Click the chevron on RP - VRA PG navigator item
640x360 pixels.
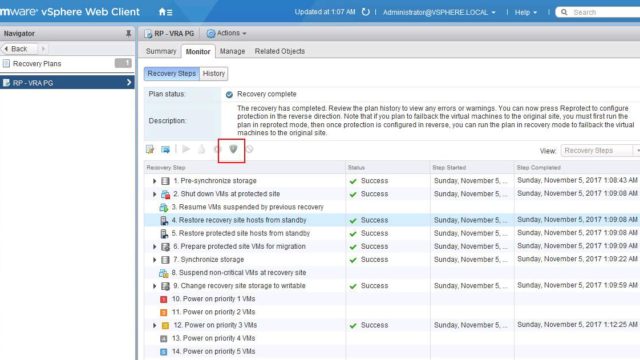[x=129, y=82]
